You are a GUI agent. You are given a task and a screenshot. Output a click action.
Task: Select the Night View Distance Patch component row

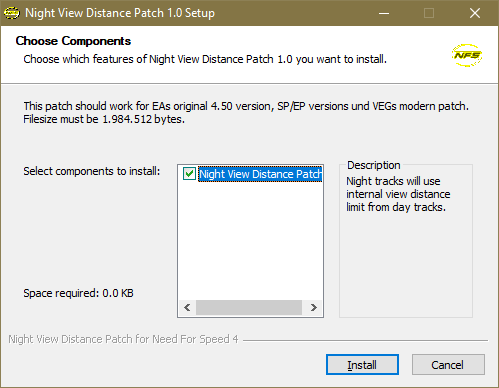point(260,174)
